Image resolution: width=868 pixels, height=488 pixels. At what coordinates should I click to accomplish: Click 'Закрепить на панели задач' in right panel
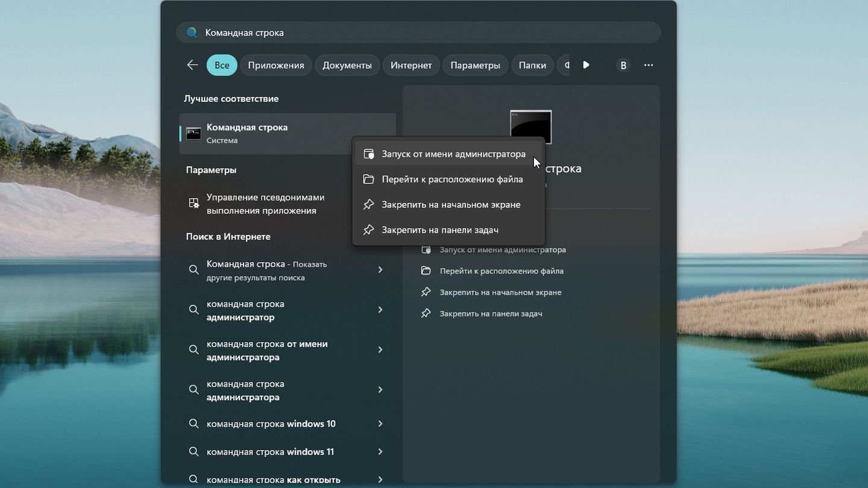coord(491,314)
